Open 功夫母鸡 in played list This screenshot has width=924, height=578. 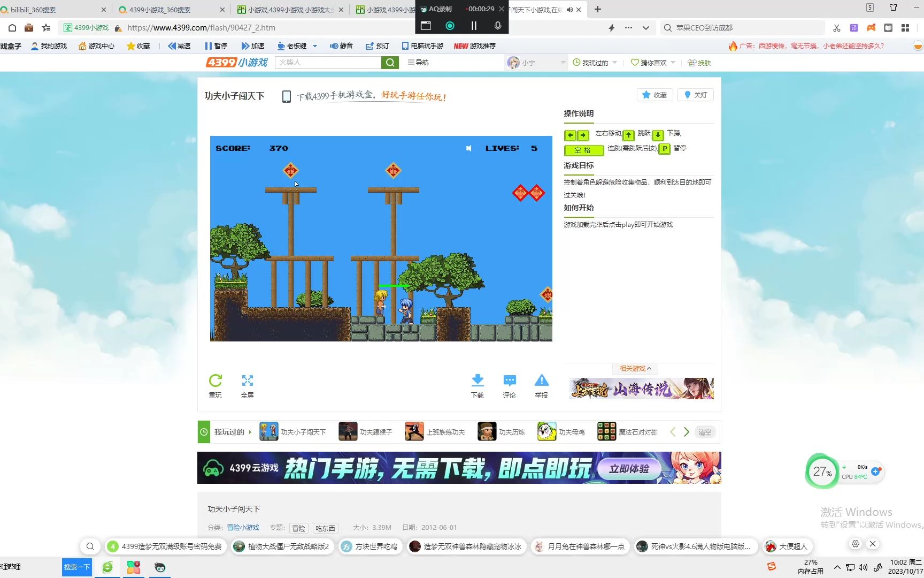click(x=561, y=432)
